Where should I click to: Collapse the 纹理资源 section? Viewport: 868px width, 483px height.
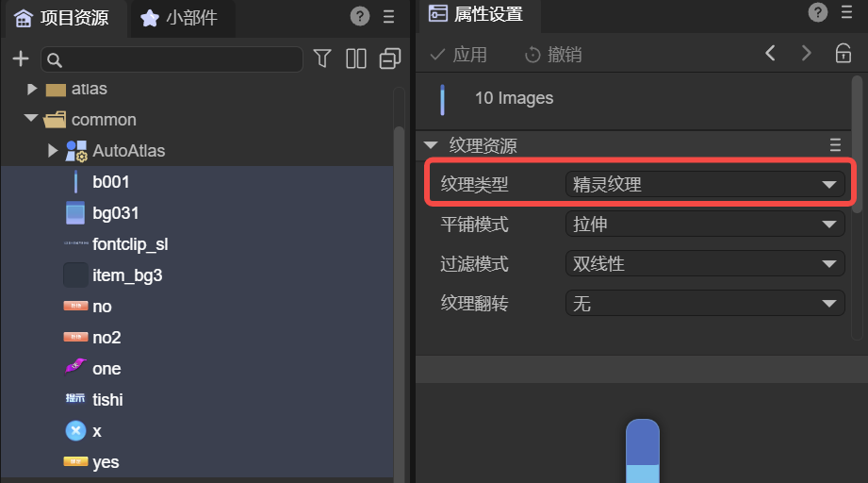[432, 145]
